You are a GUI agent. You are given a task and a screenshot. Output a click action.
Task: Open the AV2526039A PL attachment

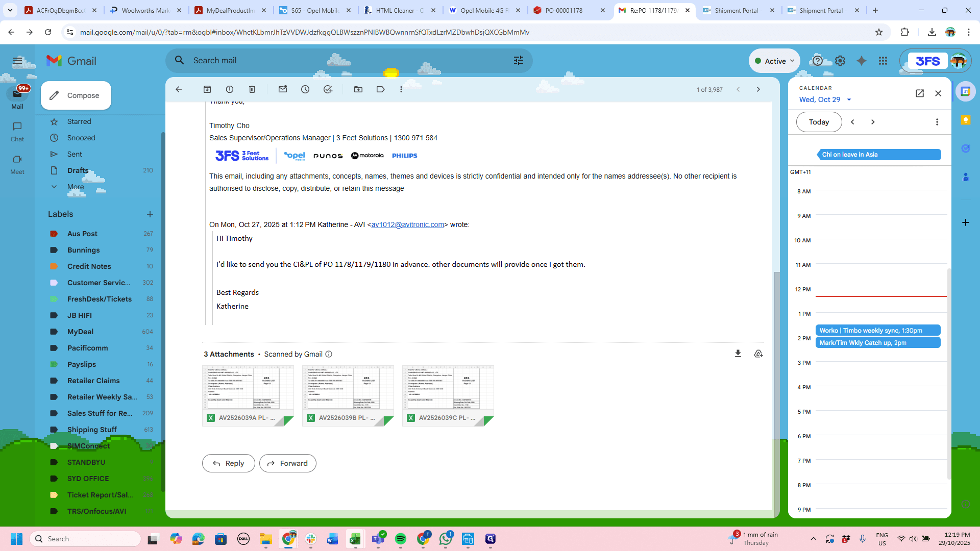248,396
